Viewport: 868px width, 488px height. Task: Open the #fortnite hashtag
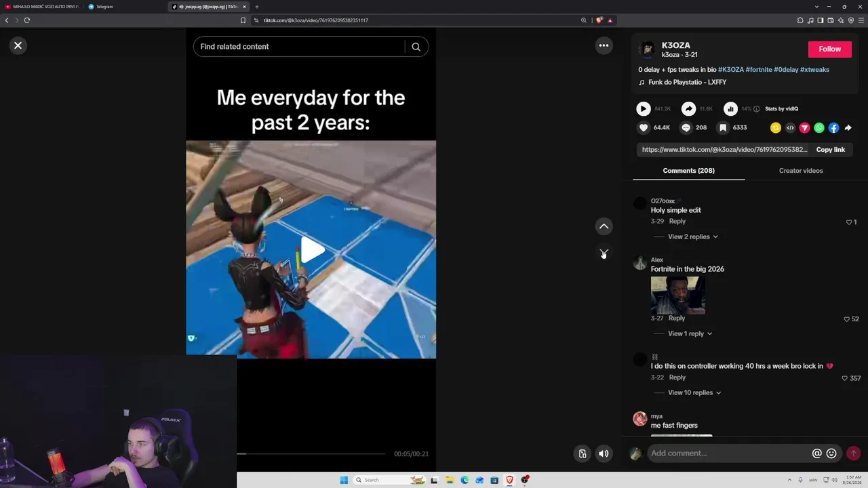[759, 70]
